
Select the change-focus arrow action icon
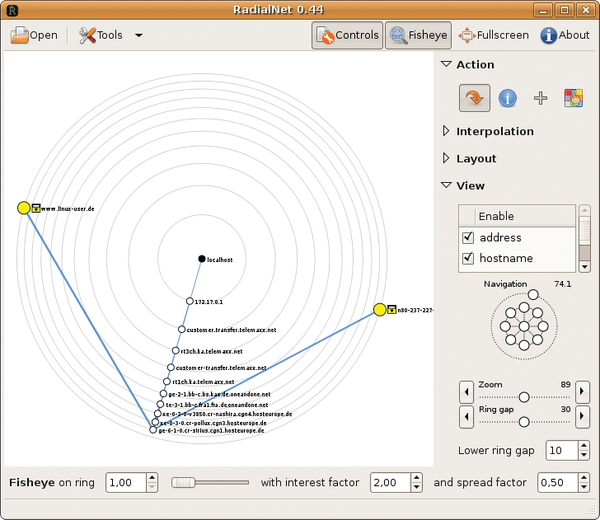pos(474,98)
